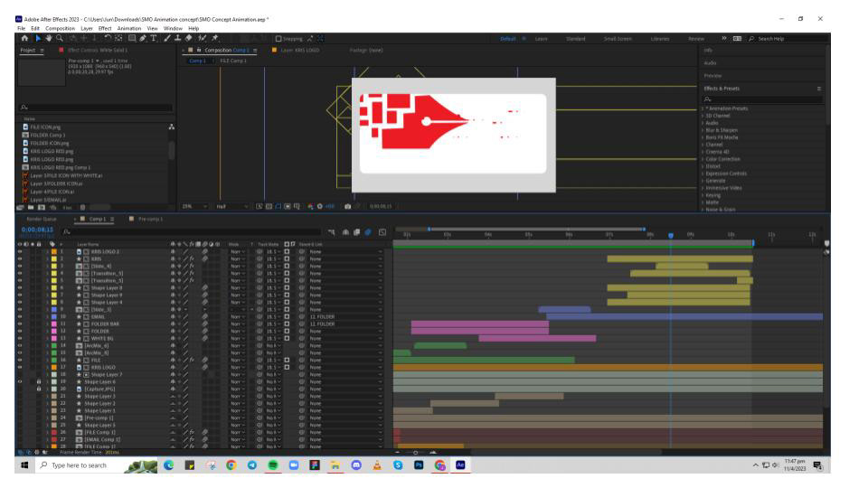
Task: Open graph editor icon in timeline
Action: pyautogui.click(x=382, y=232)
